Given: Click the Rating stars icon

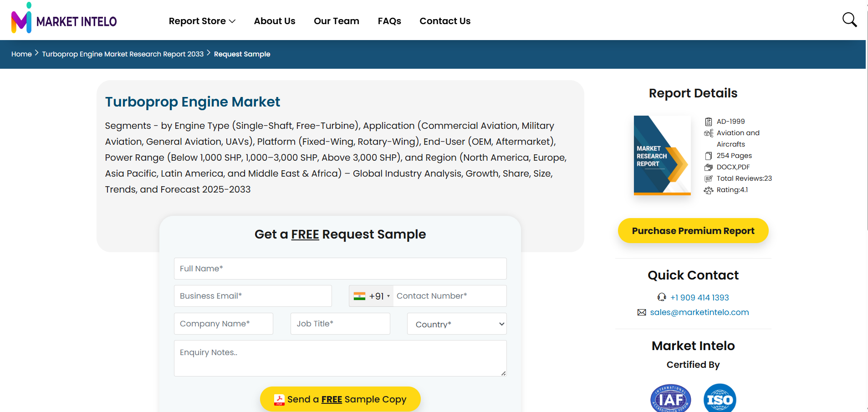Looking at the screenshot, I should click(x=709, y=190).
